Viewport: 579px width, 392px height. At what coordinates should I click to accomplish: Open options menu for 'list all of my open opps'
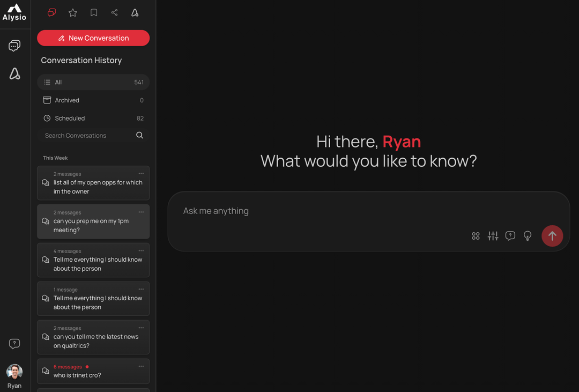tap(141, 174)
